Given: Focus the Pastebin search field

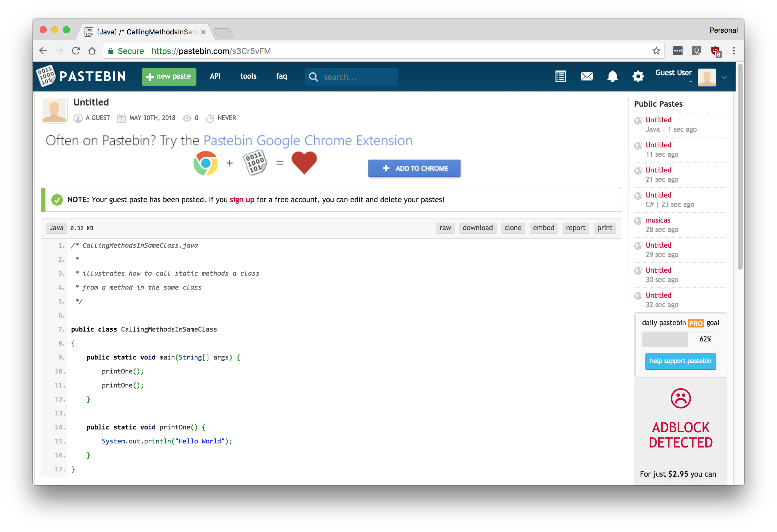Looking at the screenshot, I should (351, 77).
